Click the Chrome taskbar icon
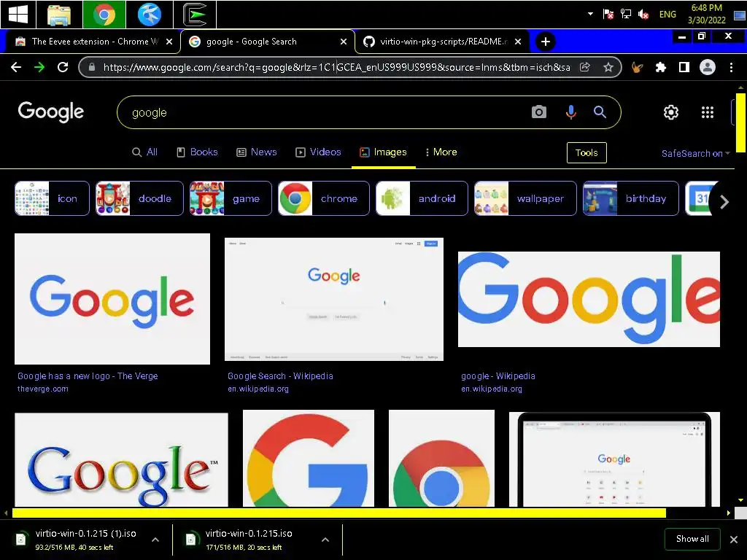 (104, 15)
